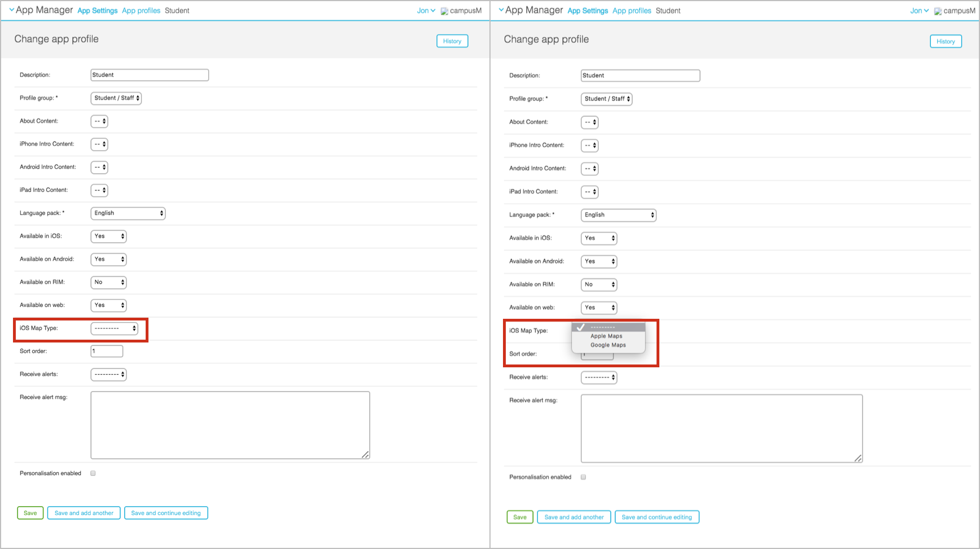The width and height of the screenshot is (980, 549).
Task: Open Available on RIM dropdown, right panel
Action: pos(598,284)
